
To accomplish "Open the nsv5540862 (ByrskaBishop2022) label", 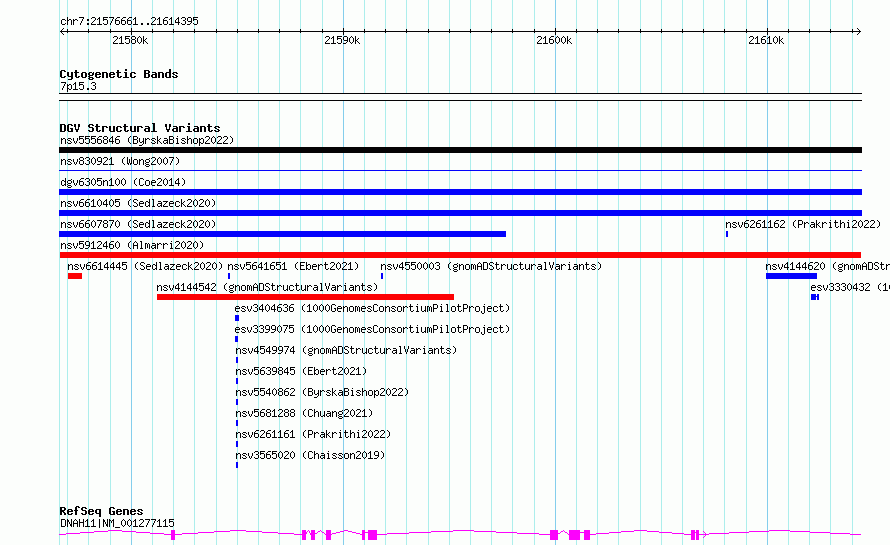I will tap(322, 392).
